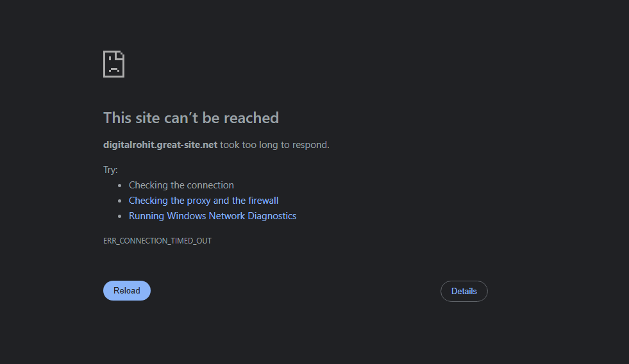Click the ERR_CONNECTION_TIMED_OUT error code
Viewport: 629px width, 364px height.
tap(157, 241)
